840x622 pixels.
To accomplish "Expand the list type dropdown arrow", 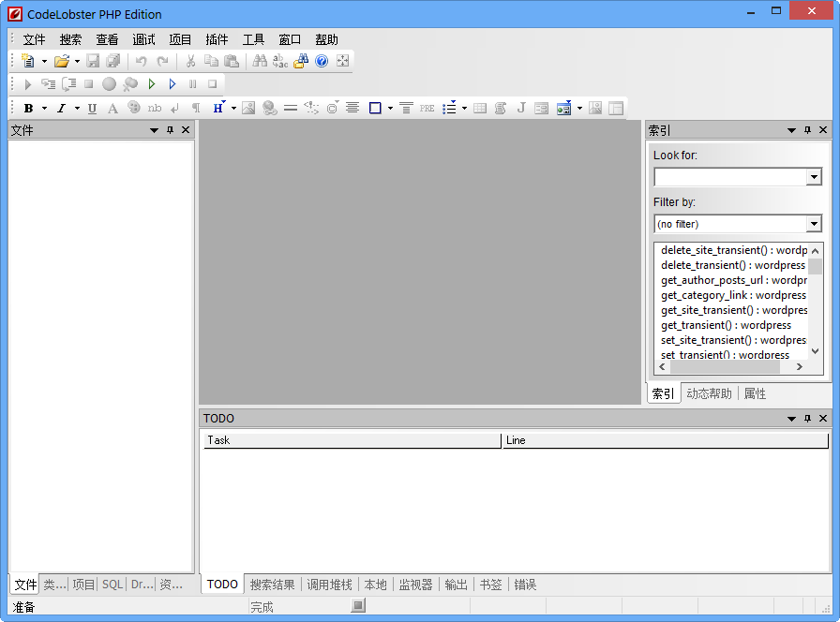I will click(464, 109).
